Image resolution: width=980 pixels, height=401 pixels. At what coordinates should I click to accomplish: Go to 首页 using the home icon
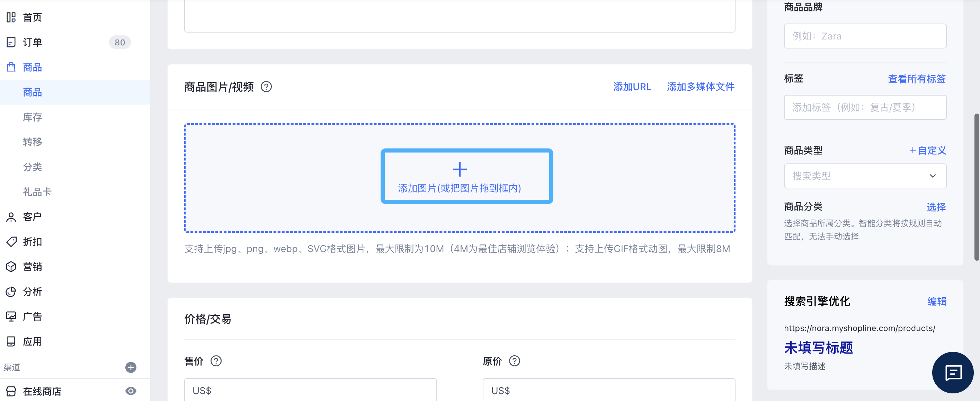point(11,17)
